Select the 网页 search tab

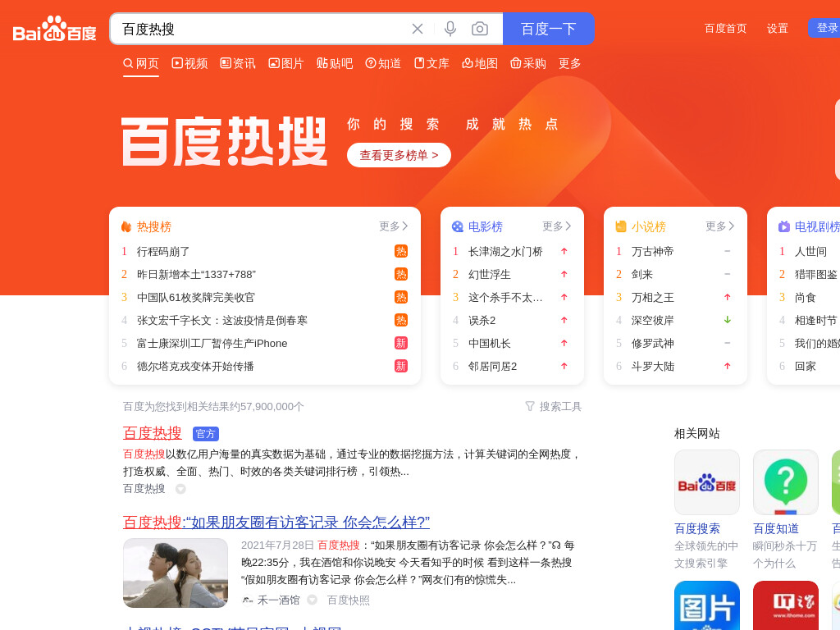tap(141, 64)
